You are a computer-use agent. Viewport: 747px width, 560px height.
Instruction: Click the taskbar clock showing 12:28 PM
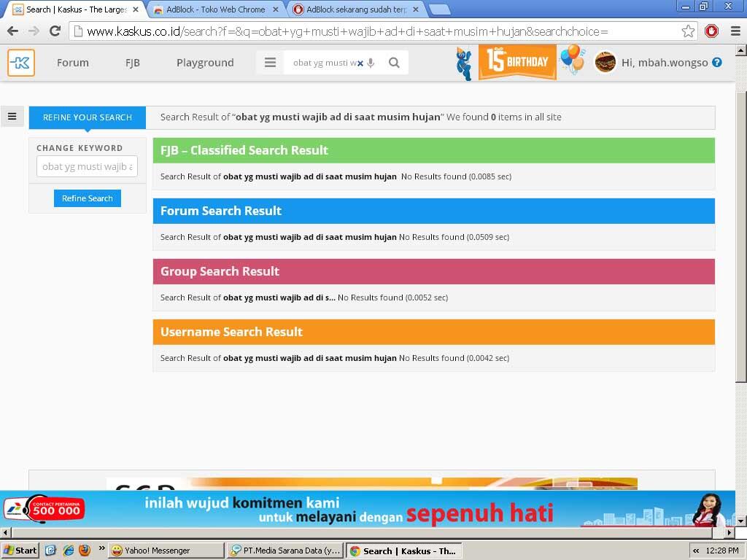(722, 551)
